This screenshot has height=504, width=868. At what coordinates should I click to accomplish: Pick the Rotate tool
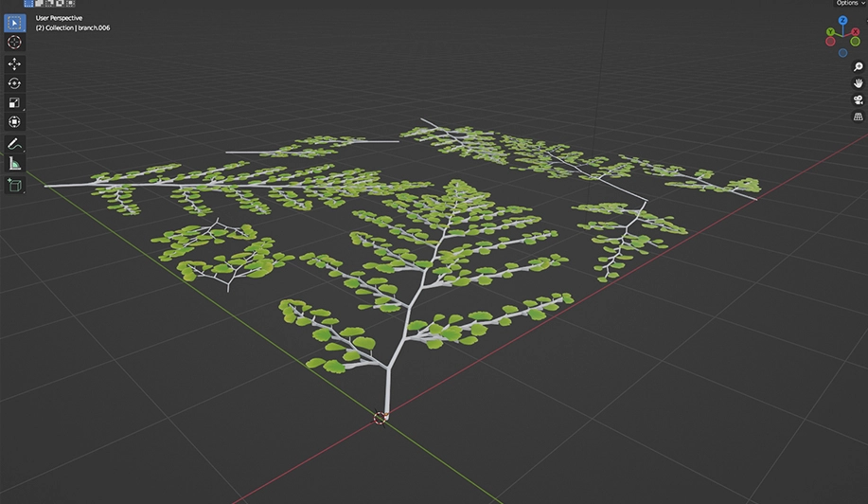click(x=15, y=83)
